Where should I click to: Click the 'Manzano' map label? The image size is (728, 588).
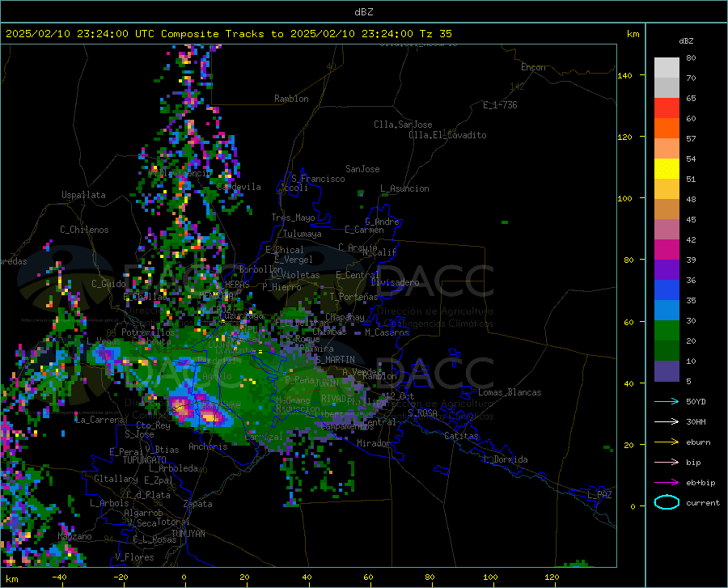(74, 536)
